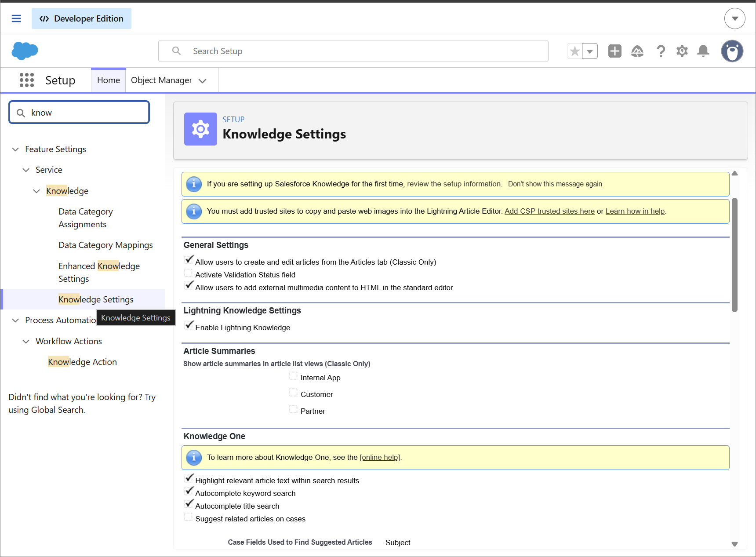Toggle Autocomplete title search checkbox
The height and width of the screenshot is (557, 756).
tap(189, 505)
